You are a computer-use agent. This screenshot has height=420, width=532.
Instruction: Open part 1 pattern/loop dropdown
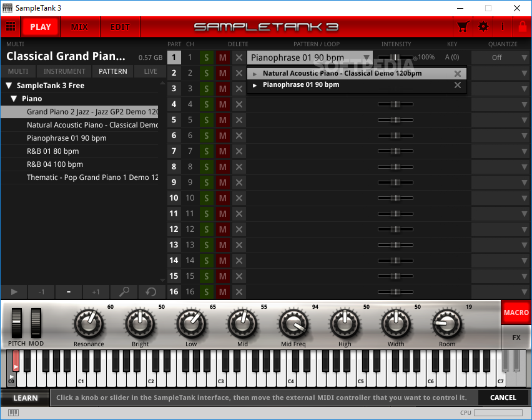[x=310, y=57]
